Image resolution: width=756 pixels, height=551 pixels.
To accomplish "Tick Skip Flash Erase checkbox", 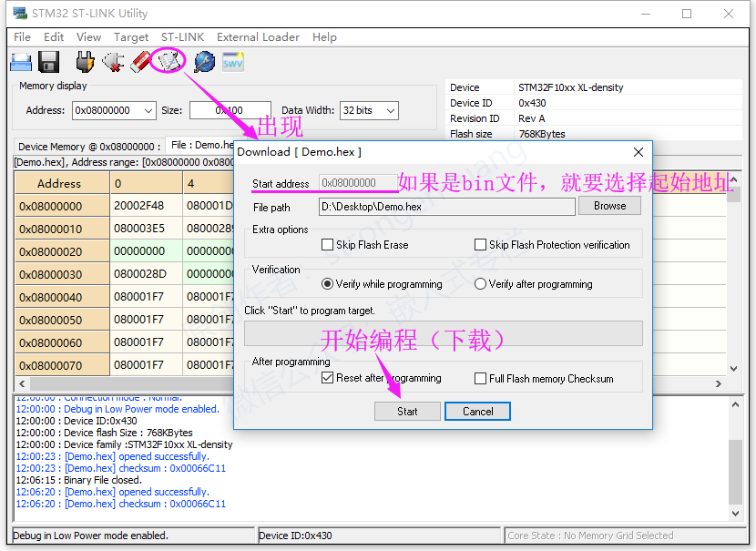I will click(x=327, y=245).
